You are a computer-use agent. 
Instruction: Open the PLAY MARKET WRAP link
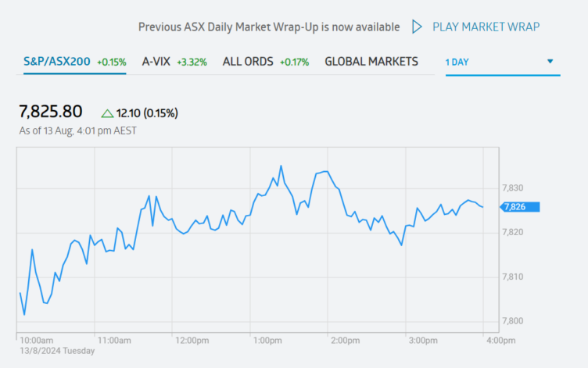486,27
